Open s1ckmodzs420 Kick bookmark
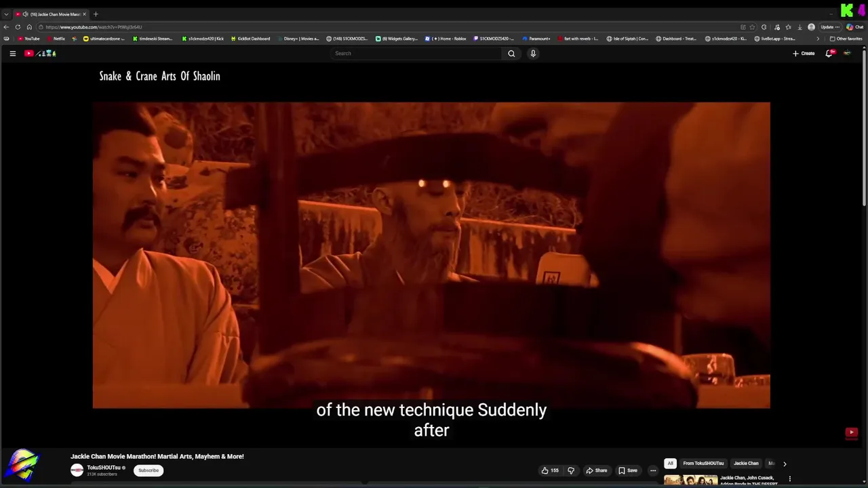 [x=203, y=39]
